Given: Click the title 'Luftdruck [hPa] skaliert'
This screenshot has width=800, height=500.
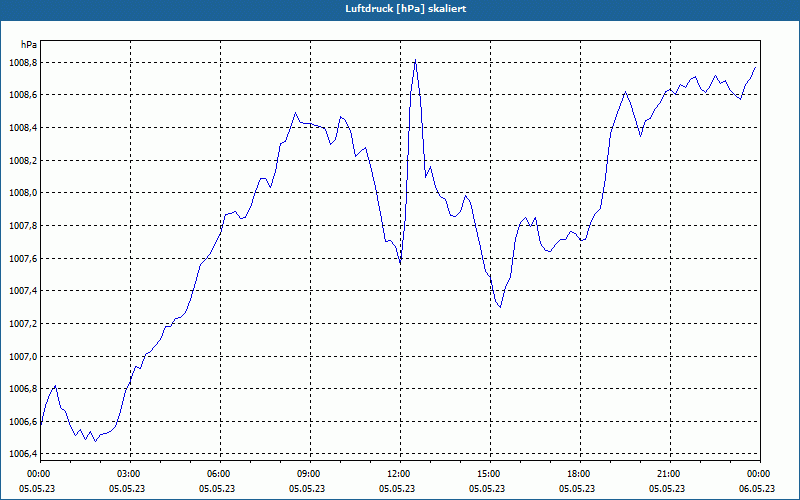Looking at the screenshot, I should tap(405, 9).
